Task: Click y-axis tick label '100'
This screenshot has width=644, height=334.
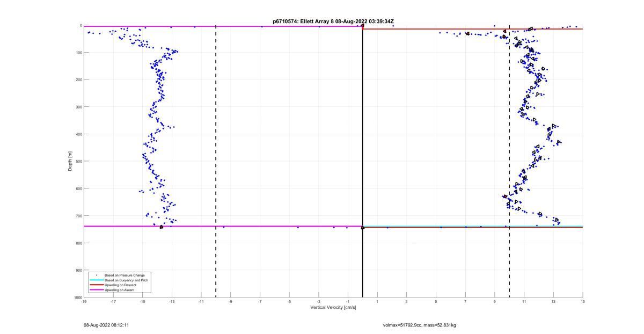Action: tap(78, 53)
